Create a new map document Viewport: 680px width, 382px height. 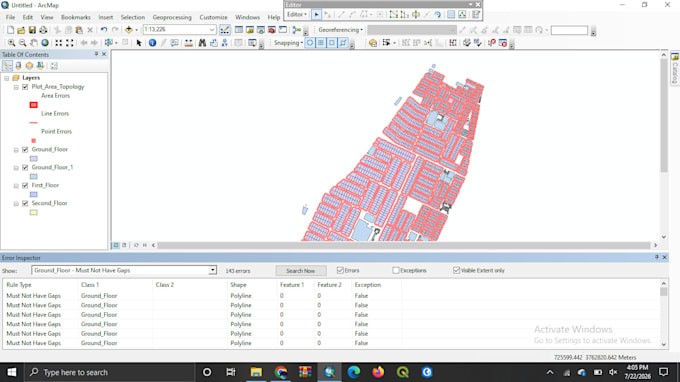click(x=10, y=30)
